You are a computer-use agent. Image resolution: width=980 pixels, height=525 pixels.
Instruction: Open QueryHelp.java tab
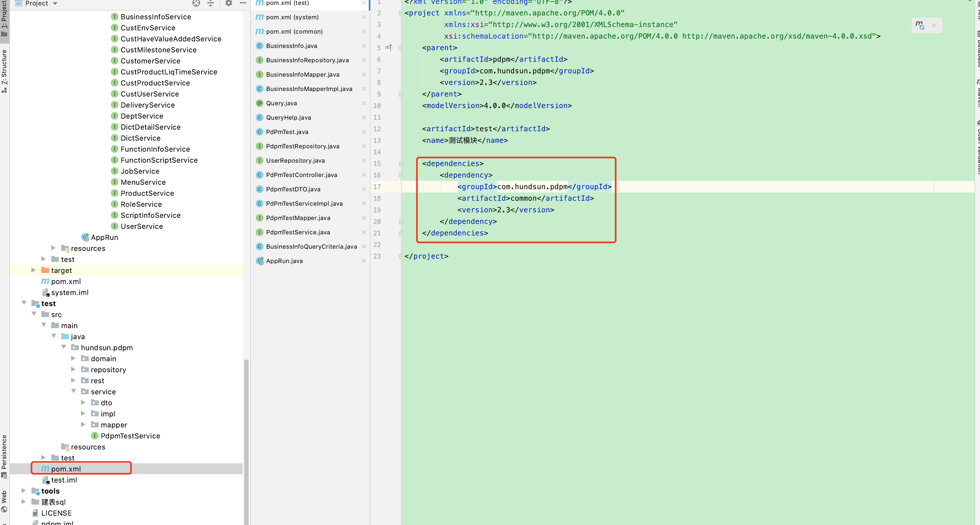[x=288, y=118]
